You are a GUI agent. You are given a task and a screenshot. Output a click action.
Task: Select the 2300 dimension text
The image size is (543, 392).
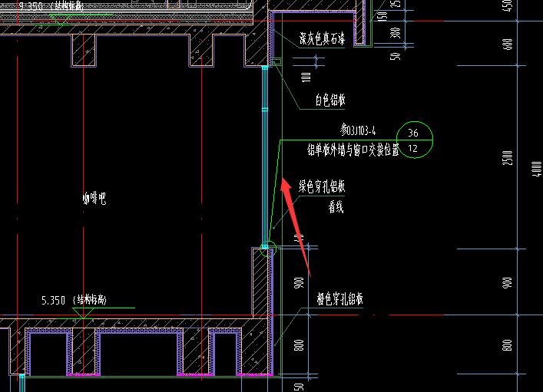[x=506, y=161]
